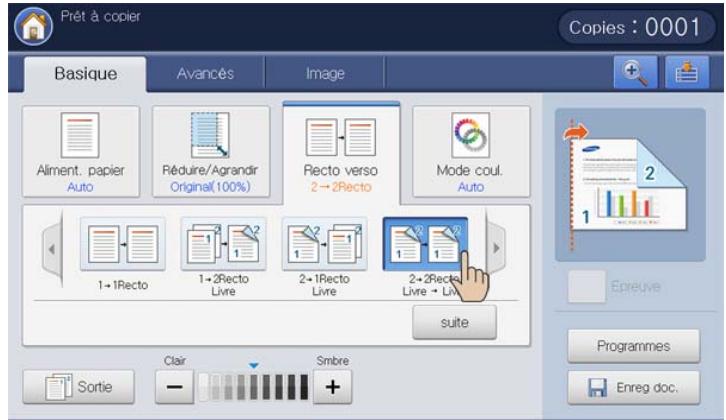Open the Programmes button
The height and width of the screenshot is (420, 726).
[633, 347]
